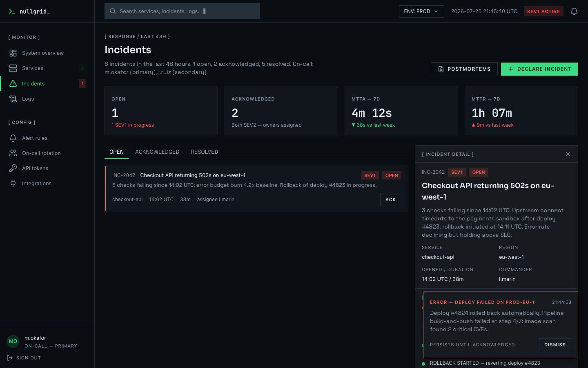Click the search magnifier icon
This screenshot has height=368, width=588.
tap(113, 11)
